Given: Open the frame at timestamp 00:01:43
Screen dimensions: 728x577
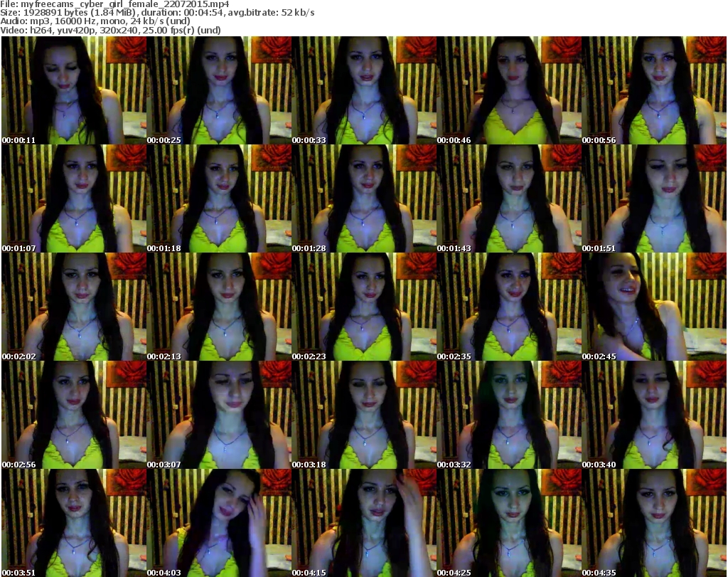Looking at the screenshot, I should (509, 198).
